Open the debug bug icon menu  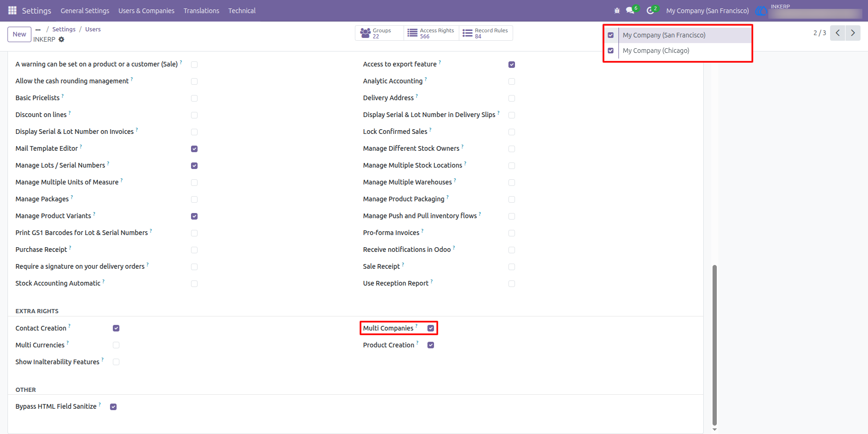(617, 10)
